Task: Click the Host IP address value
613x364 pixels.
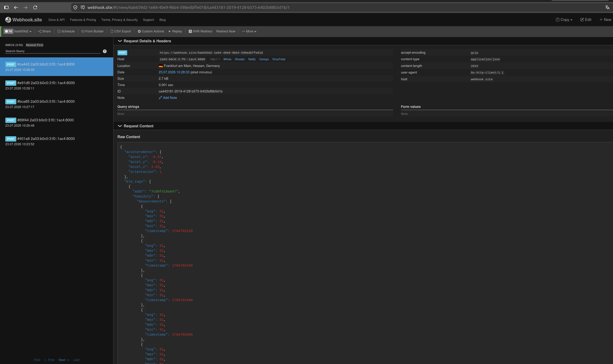Action: point(182,59)
